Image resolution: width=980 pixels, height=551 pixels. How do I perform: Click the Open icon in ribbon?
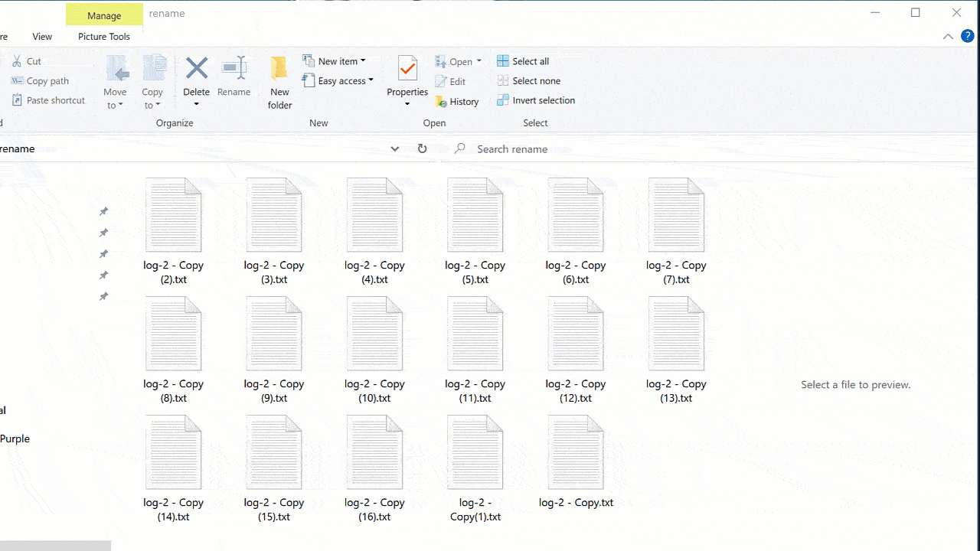click(441, 62)
